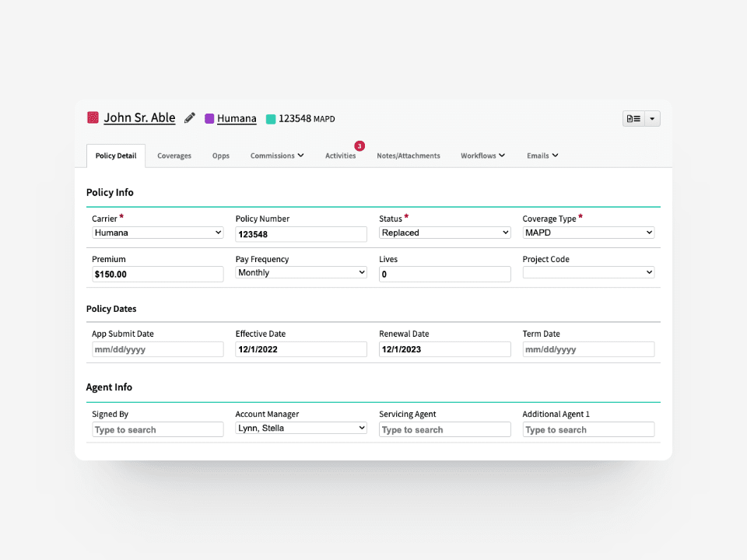Viewport: 747px width, 560px height.
Task: Click the pencil icon to edit John Sr. Able
Action: [189, 117]
